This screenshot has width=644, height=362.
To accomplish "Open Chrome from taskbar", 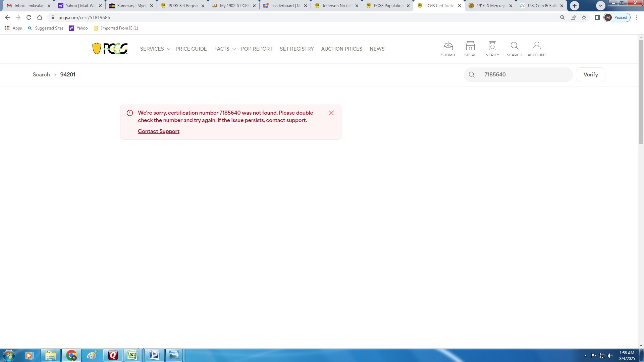I will (71, 355).
